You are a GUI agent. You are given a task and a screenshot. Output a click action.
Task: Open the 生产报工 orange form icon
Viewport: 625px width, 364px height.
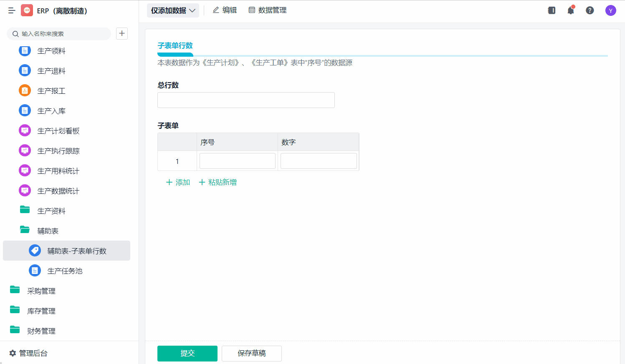pos(25,90)
